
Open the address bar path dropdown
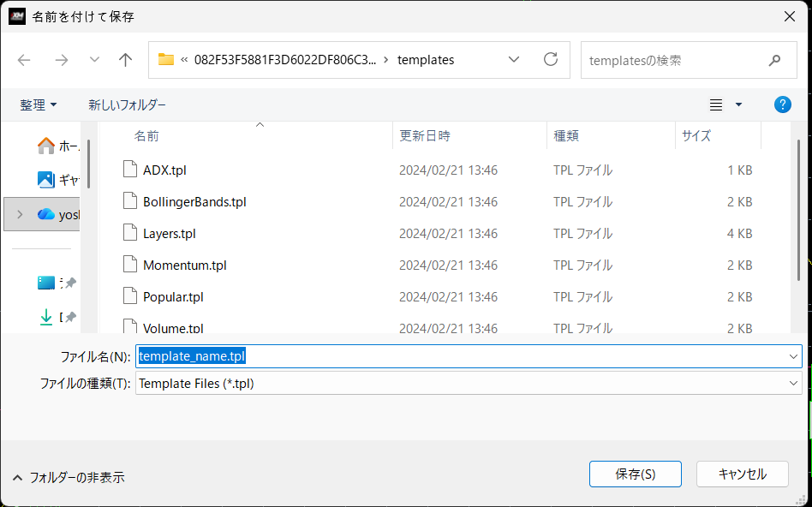click(x=513, y=60)
